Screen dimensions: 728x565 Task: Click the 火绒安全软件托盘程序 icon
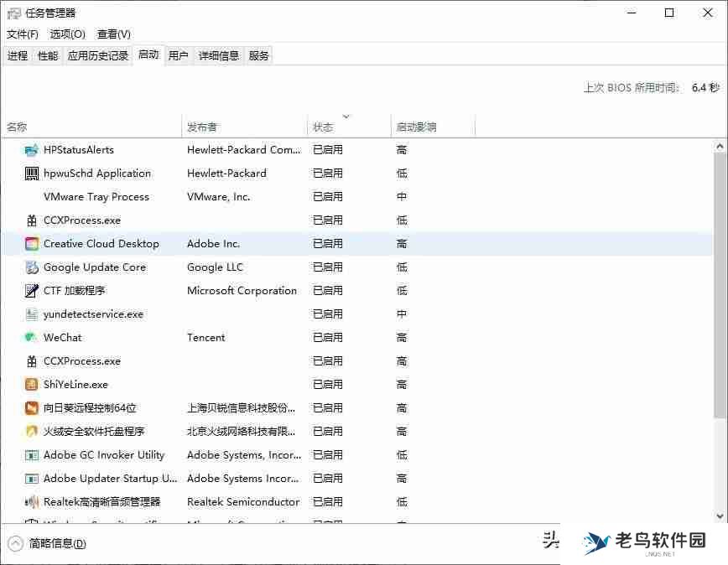pos(31,432)
